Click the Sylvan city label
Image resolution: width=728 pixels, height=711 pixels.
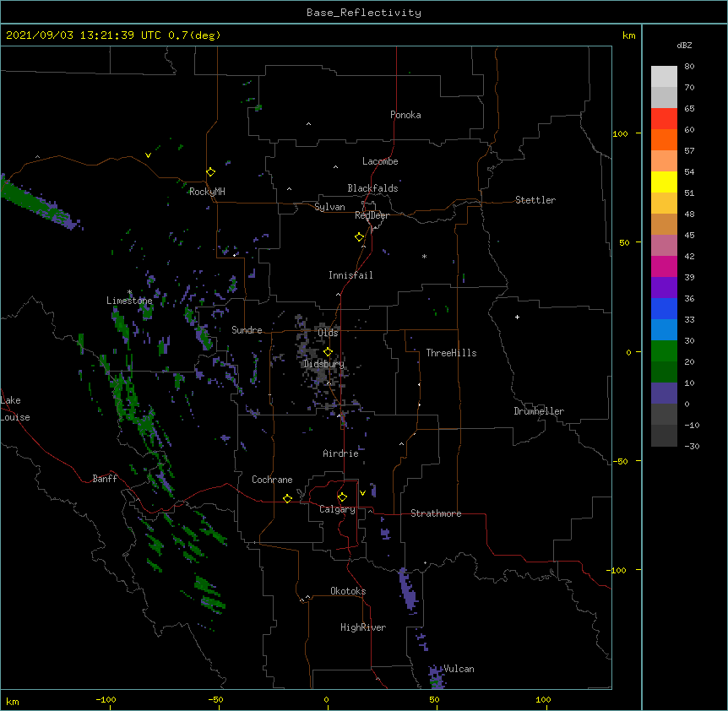[329, 207]
